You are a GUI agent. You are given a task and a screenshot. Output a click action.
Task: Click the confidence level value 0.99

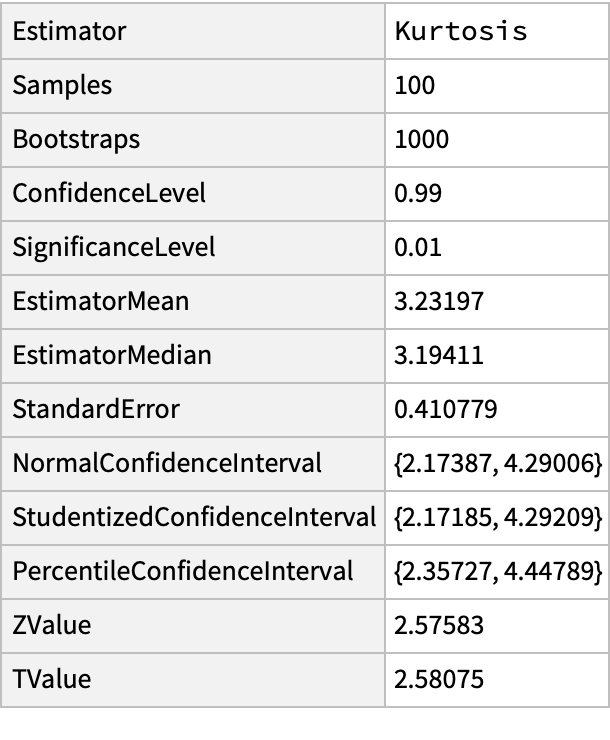(418, 193)
